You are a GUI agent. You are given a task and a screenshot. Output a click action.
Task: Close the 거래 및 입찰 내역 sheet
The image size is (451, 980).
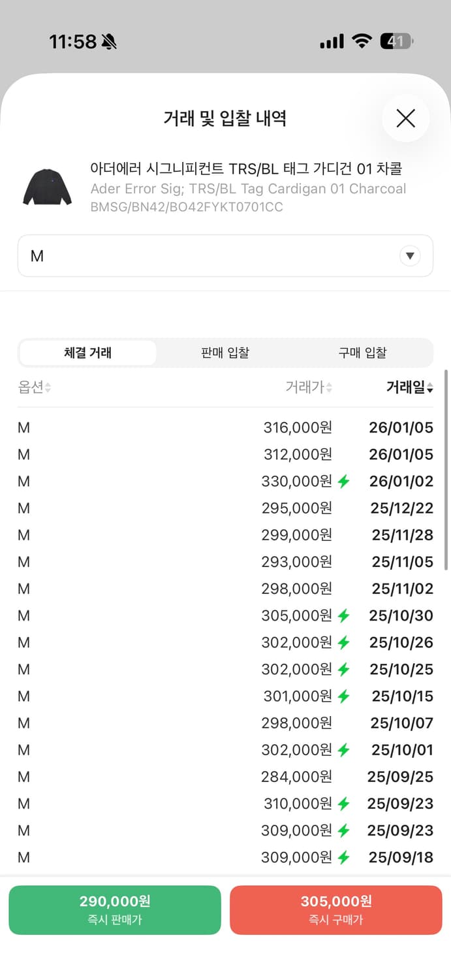pyautogui.click(x=405, y=118)
